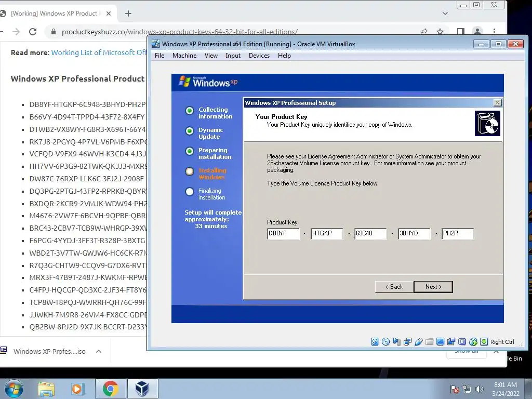532x399 pixels.
Task: Click the fourth product key field containing 3BHYD
Action: pos(414,233)
